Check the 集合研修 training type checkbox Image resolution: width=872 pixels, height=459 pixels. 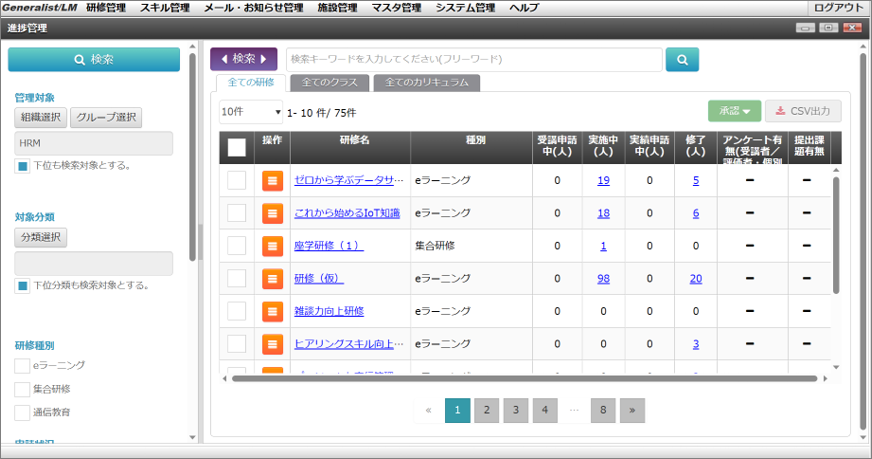tap(22, 389)
